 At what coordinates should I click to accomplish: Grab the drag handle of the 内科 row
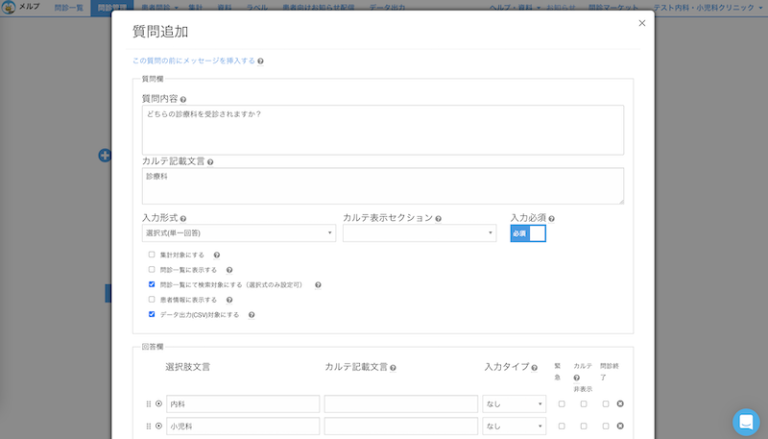coord(148,404)
